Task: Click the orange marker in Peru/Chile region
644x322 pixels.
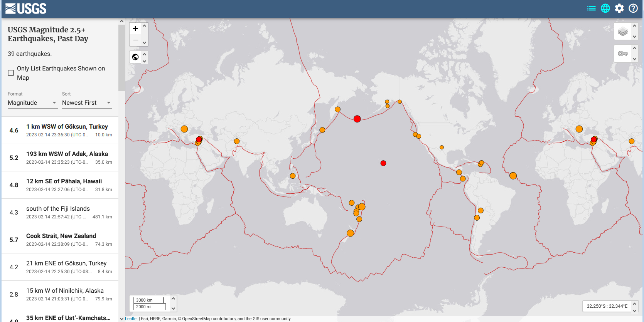Action: click(477, 218)
